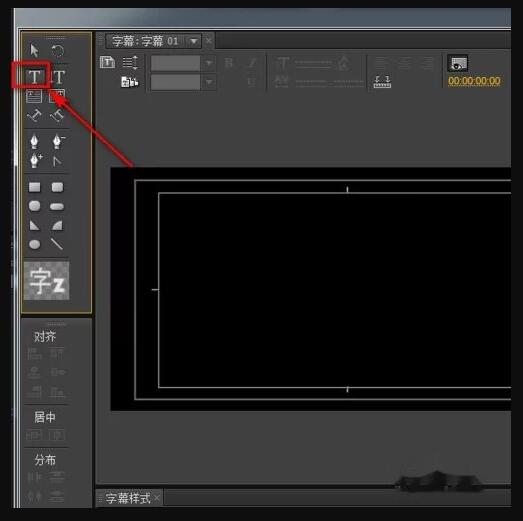Center text alignment in toolbar
The height and width of the screenshot is (521, 523).
(405, 62)
